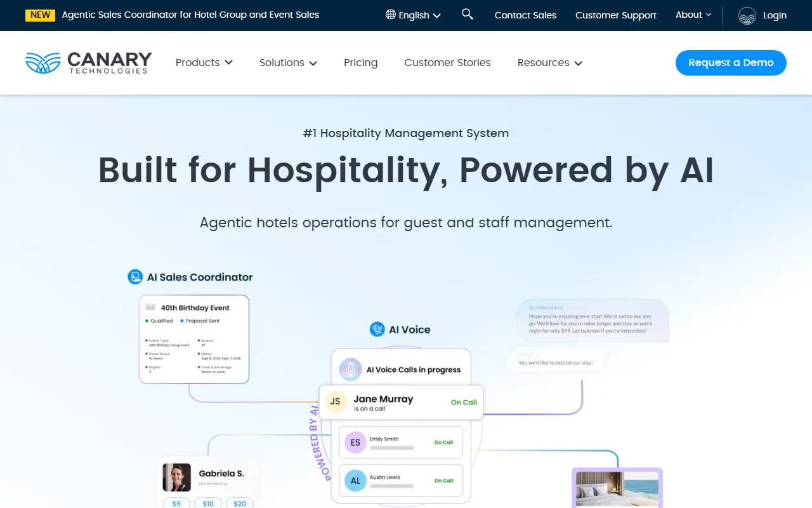
Task: Click Gabriela S. profile photo
Action: pos(176,478)
